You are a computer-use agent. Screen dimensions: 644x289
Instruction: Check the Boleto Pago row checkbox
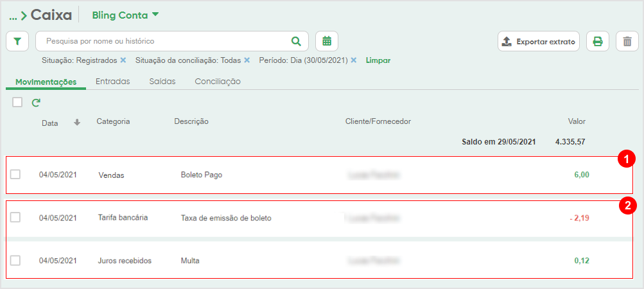pyautogui.click(x=15, y=174)
